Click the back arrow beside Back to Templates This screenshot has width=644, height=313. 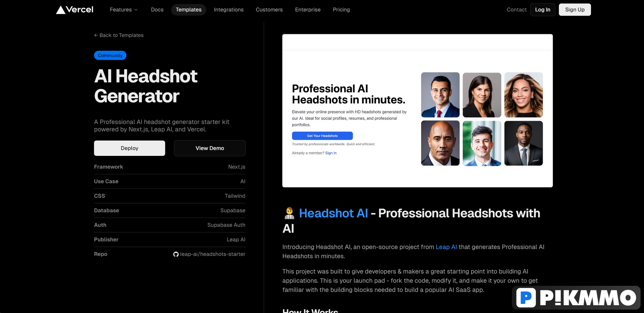[x=96, y=35]
